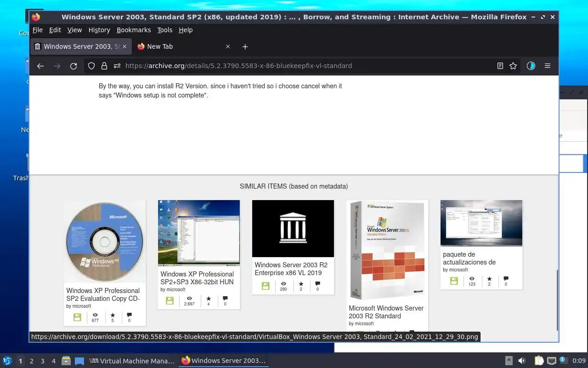Click software icon on Server 2003 R2 Enterprise card
The image size is (588, 368).
tap(266, 286)
